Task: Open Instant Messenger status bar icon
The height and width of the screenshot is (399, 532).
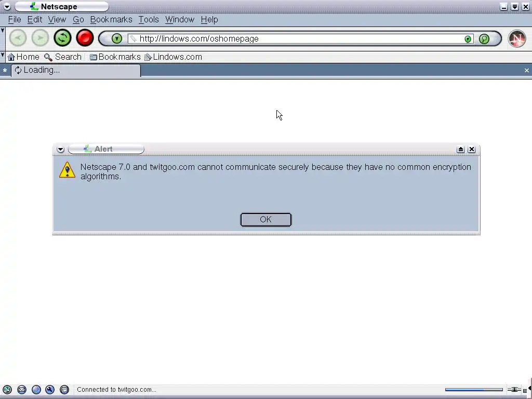Action: coord(36,390)
